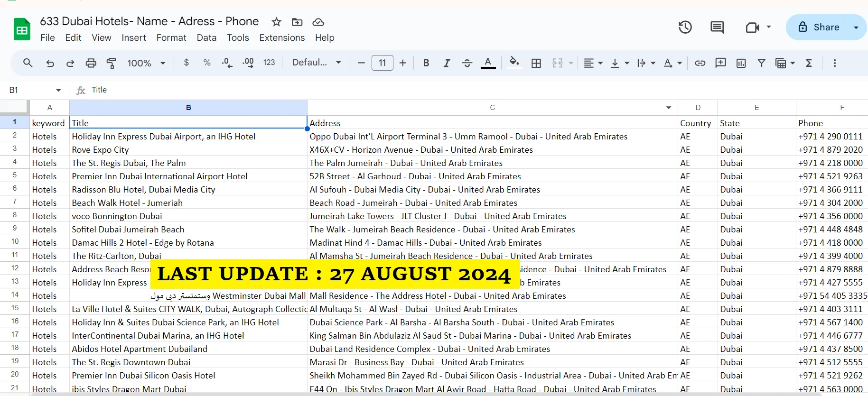
Task: Open the Google Sheets home icon
Action: pyautogui.click(x=22, y=29)
